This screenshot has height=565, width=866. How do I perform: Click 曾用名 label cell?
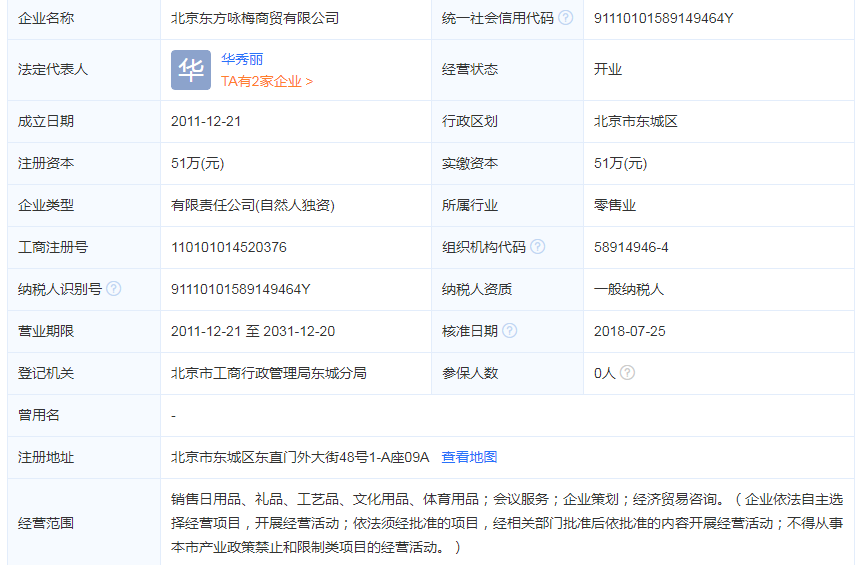[84, 415]
